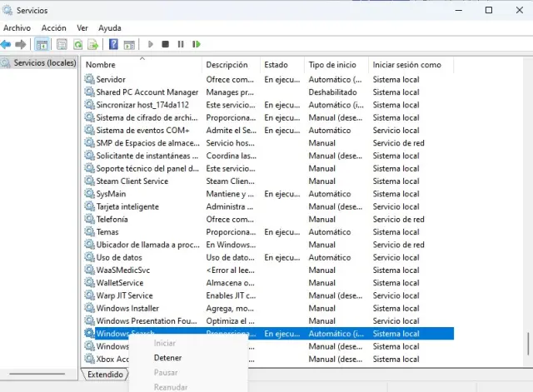The width and height of the screenshot is (533, 392).
Task: Click the refresh toolbar icon
Action: 78,44
